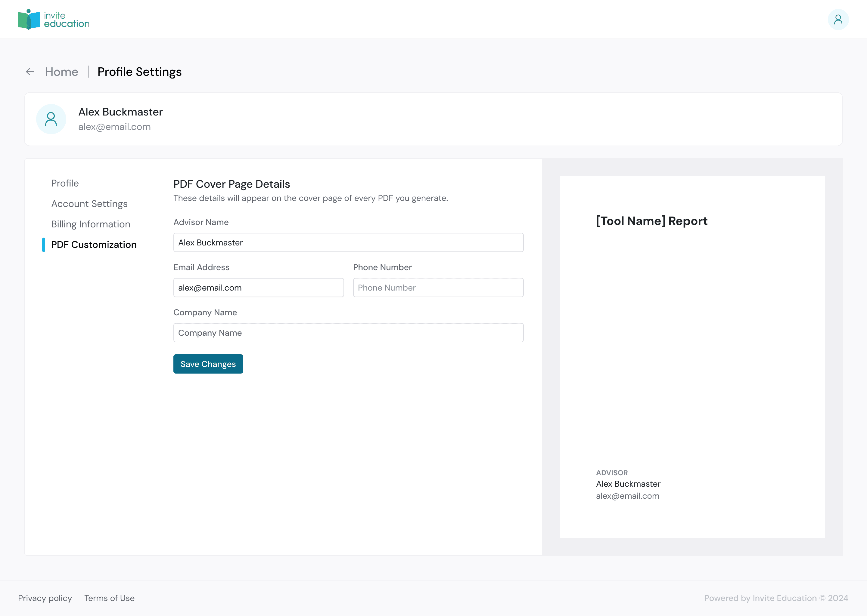The image size is (867, 616).
Task: Click the advisor email in the PDF preview
Action: [627, 496]
